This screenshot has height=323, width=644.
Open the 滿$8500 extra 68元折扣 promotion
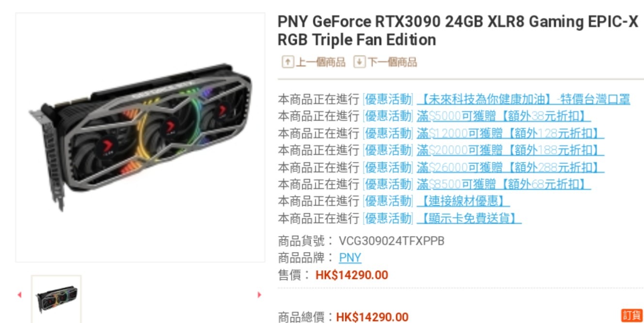pyautogui.click(x=503, y=184)
